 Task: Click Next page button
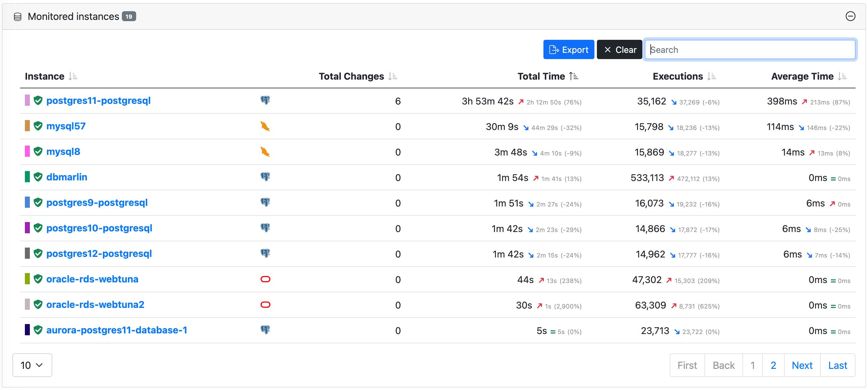pyautogui.click(x=802, y=365)
